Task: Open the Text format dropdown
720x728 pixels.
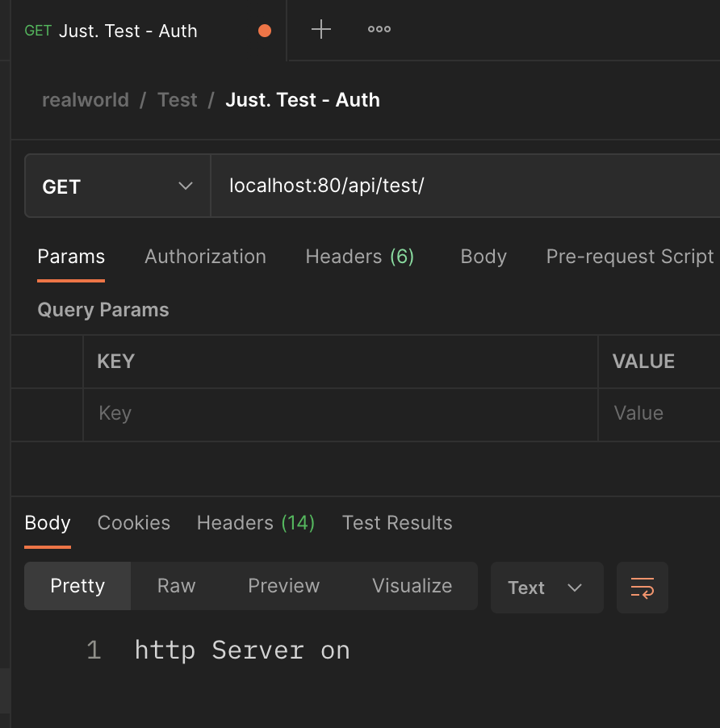Action: click(546, 588)
